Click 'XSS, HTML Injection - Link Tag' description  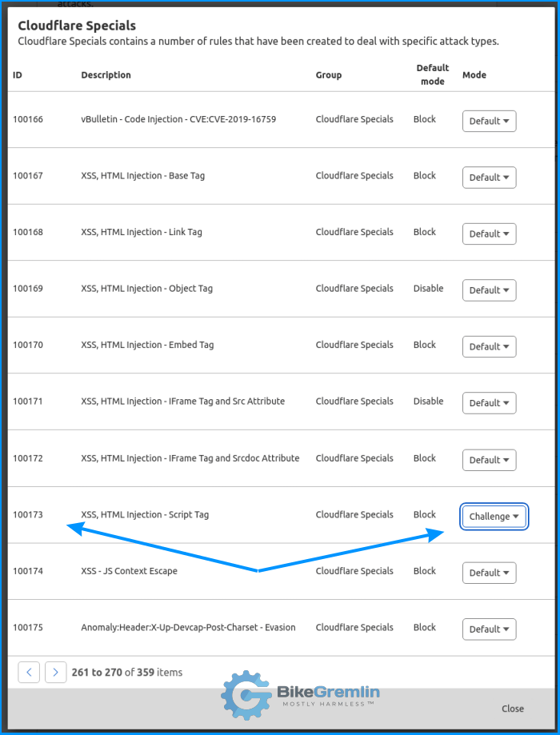[141, 232]
